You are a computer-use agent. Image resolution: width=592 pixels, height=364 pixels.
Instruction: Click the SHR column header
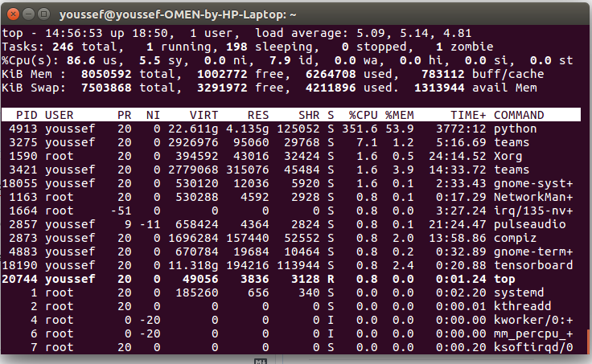pyautogui.click(x=309, y=115)
